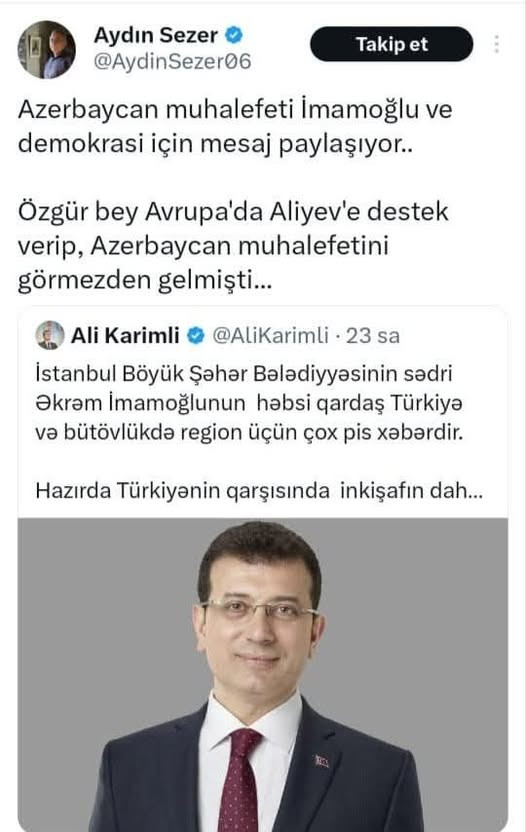Click the paragraph beginning Özgür bey Avrupa'da
The height and width of the screenshot is (832, 526).
(x=233, y=246)
